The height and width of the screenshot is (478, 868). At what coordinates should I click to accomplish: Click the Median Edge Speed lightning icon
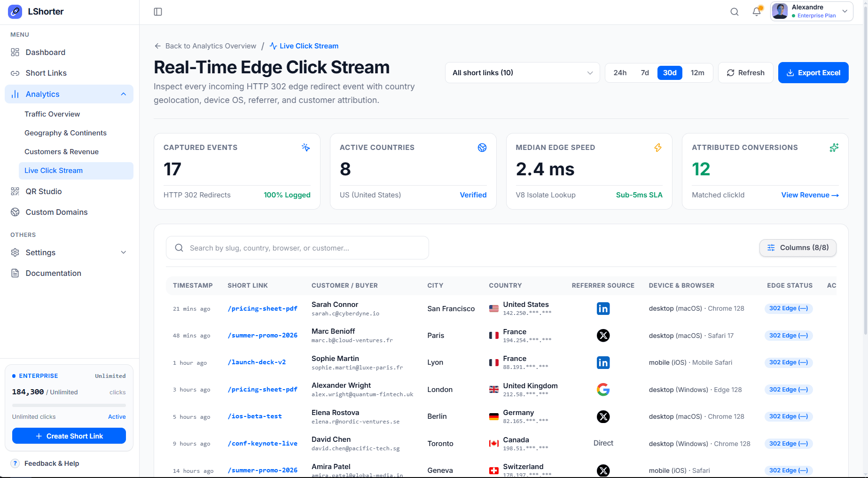658,148
